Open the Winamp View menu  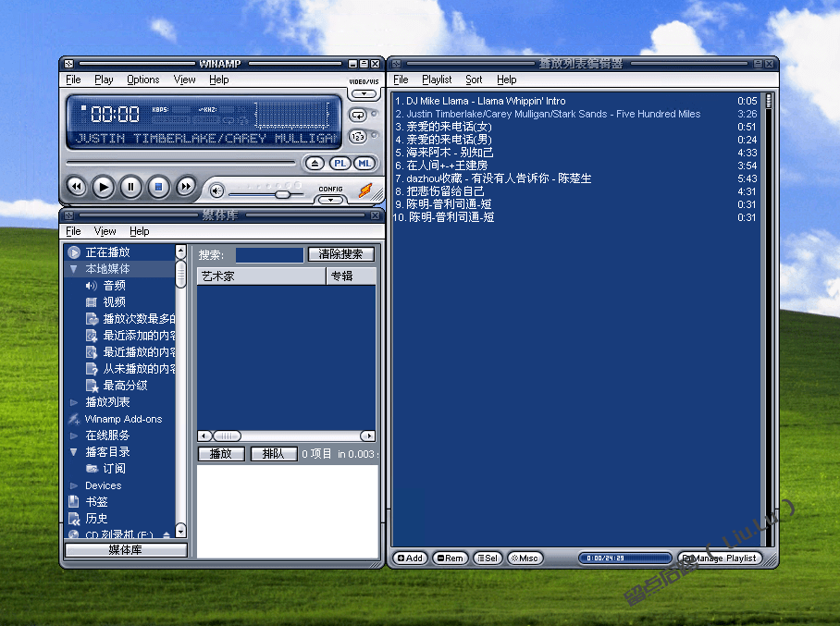pos(184,80)
